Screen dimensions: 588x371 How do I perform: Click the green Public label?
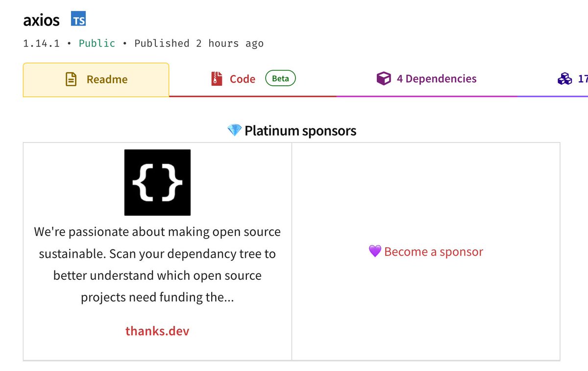point(97,43)
